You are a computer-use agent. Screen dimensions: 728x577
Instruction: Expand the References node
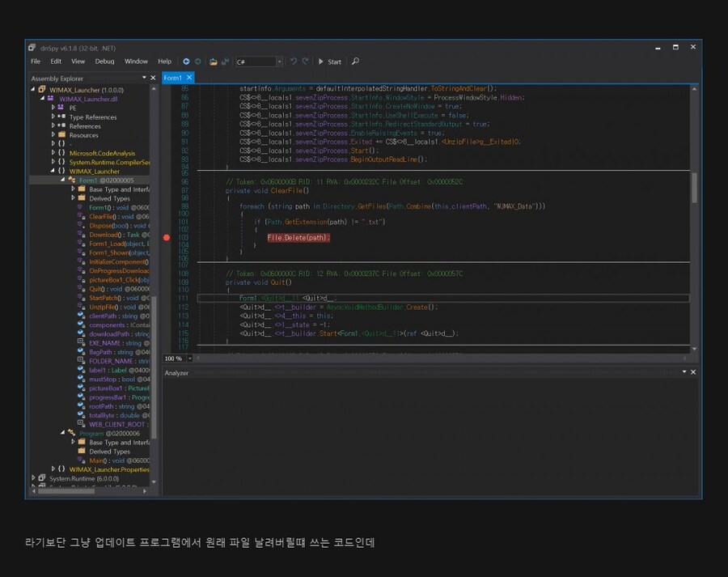[x=53, y=125]
